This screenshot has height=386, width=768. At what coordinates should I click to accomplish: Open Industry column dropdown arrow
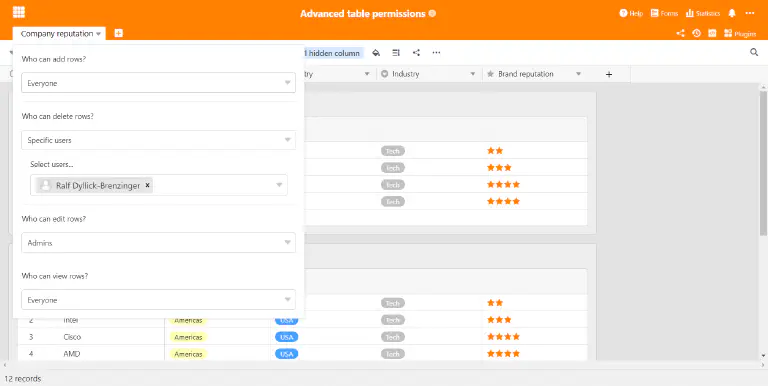473,74
